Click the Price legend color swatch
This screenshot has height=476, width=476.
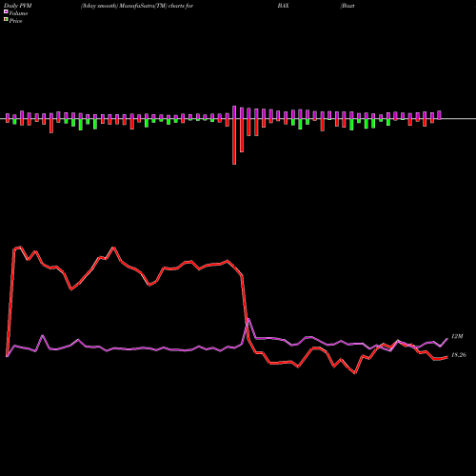tap(6, 20)
